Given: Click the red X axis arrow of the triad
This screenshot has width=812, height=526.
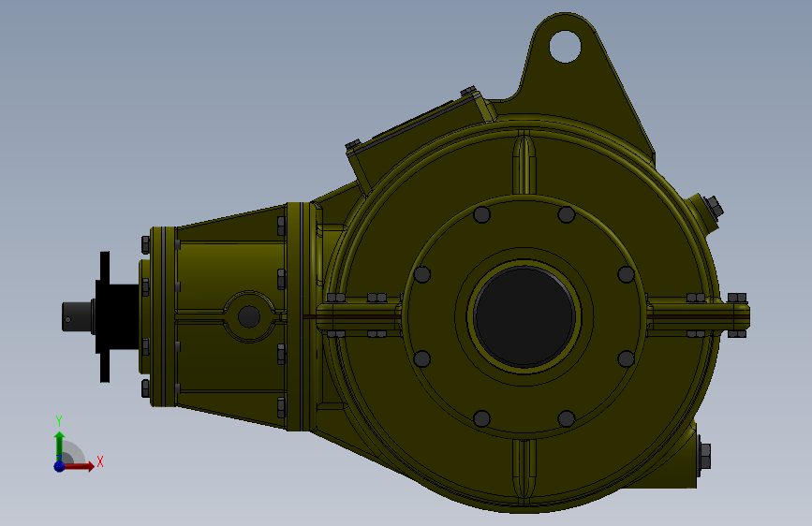Looking at the screenshot, I should coord(79,466).
